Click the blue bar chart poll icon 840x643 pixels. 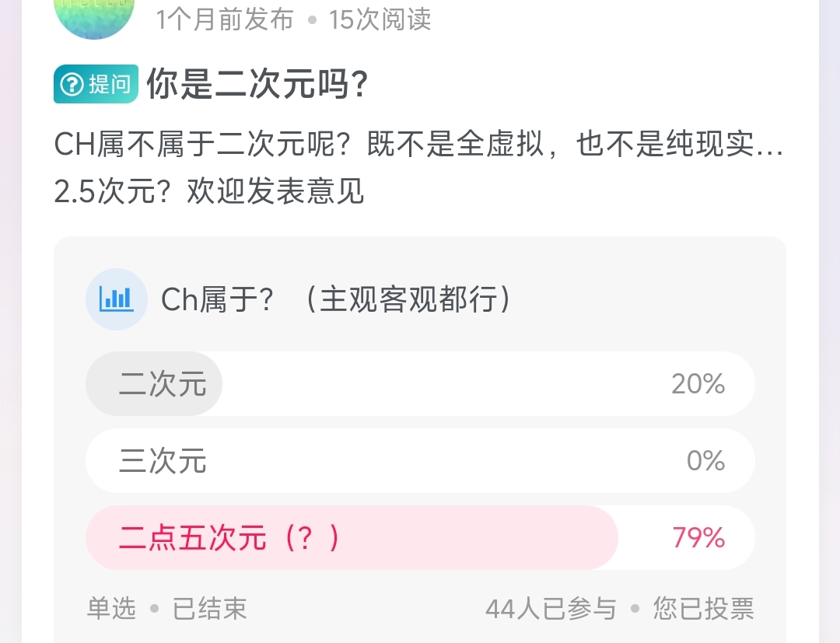point(116,299)
